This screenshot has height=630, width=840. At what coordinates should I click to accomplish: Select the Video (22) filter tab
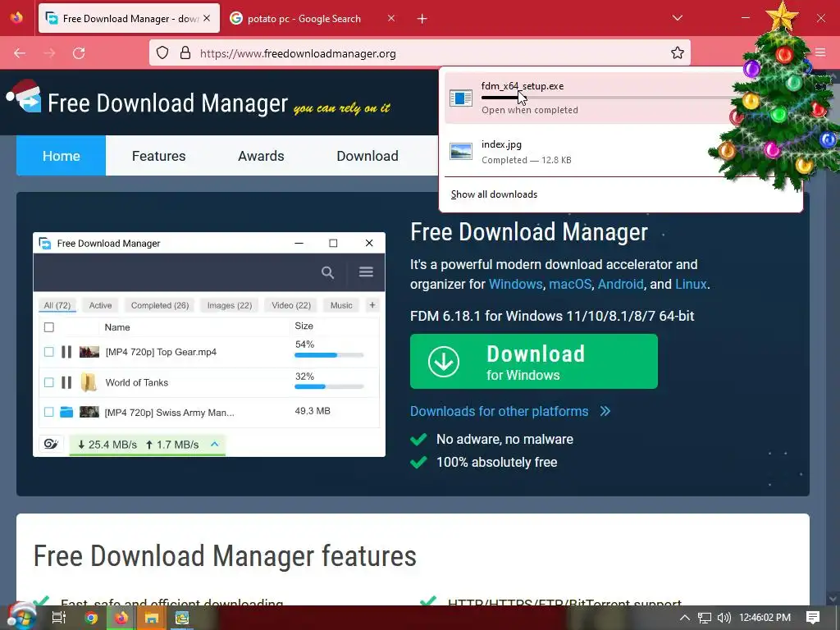tap(291, 305)
